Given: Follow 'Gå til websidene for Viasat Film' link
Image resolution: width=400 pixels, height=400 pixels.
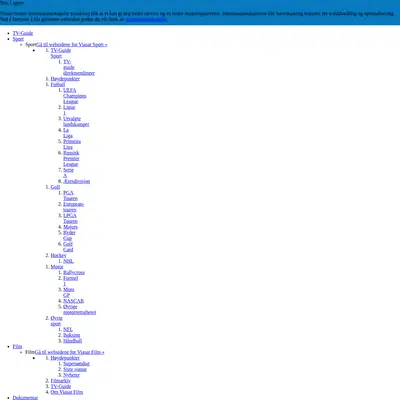Looking at the screenshot, I should click(69, 352).
